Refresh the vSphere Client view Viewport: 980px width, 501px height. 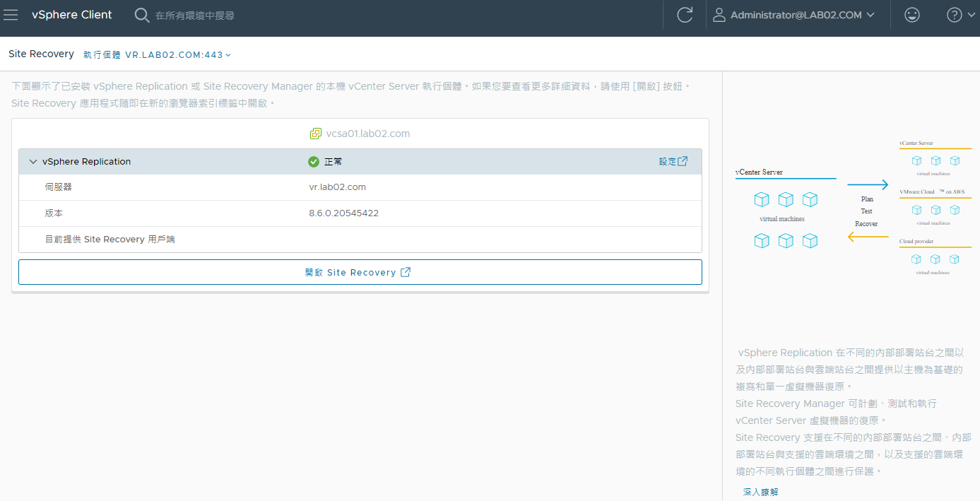(x=684, y=15)
